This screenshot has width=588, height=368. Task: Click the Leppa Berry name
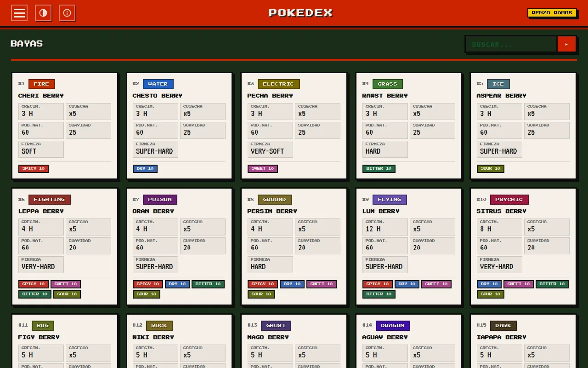pyautogui.click(x=41, y=211)
